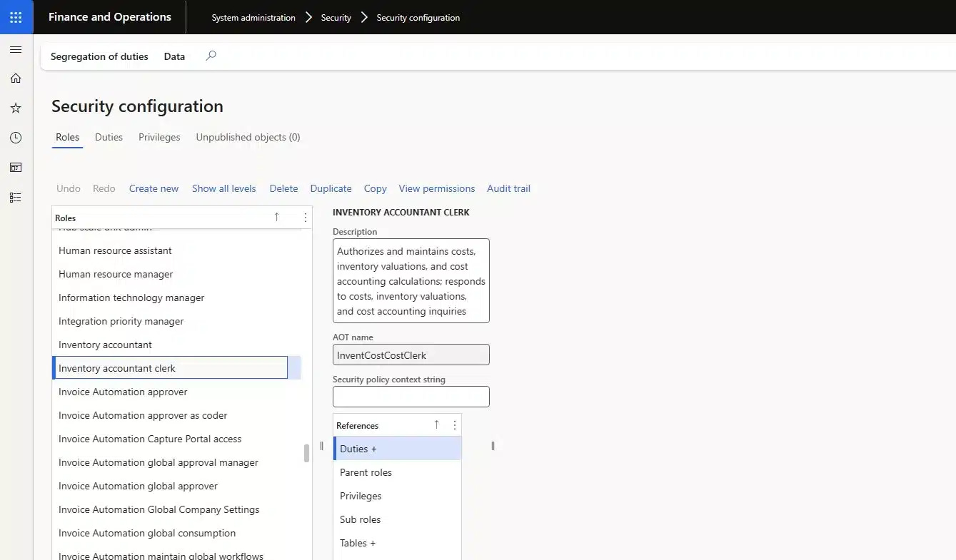Expand the hamburger navigation pane
Viewport: 956px width, 560px height.
pos(16,50)
